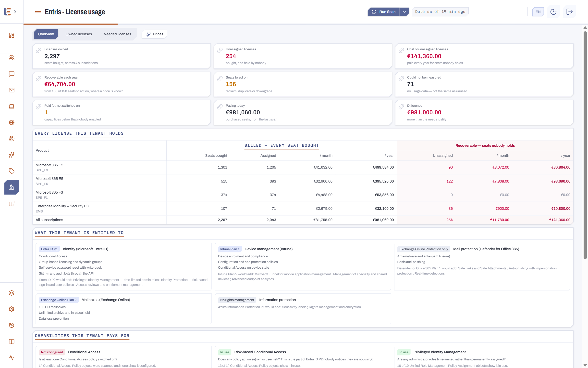Expand the sidebar with the chevron
The image size is (588, 368).
(15, 12)
